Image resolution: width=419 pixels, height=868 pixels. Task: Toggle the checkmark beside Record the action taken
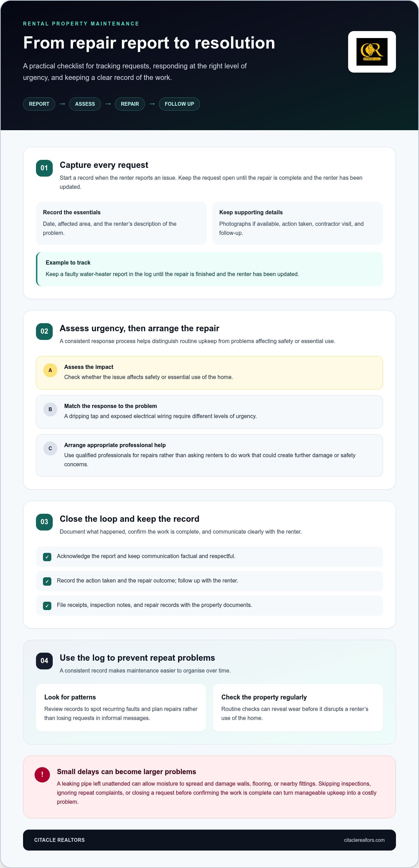coord(47,581)
